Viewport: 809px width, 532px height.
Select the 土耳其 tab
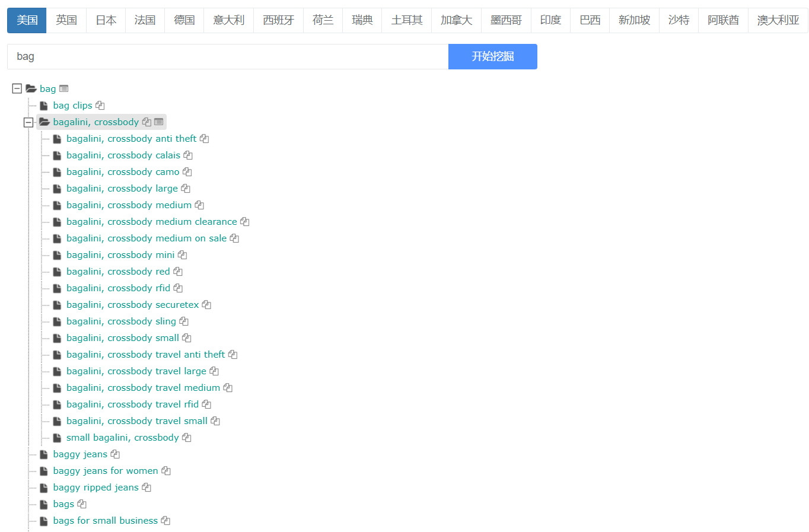(407, 20)
